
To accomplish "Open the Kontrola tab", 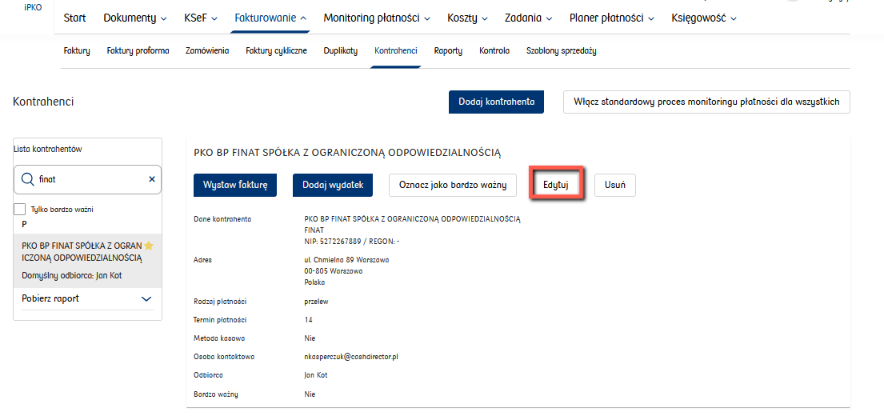I will pos(494,51).
